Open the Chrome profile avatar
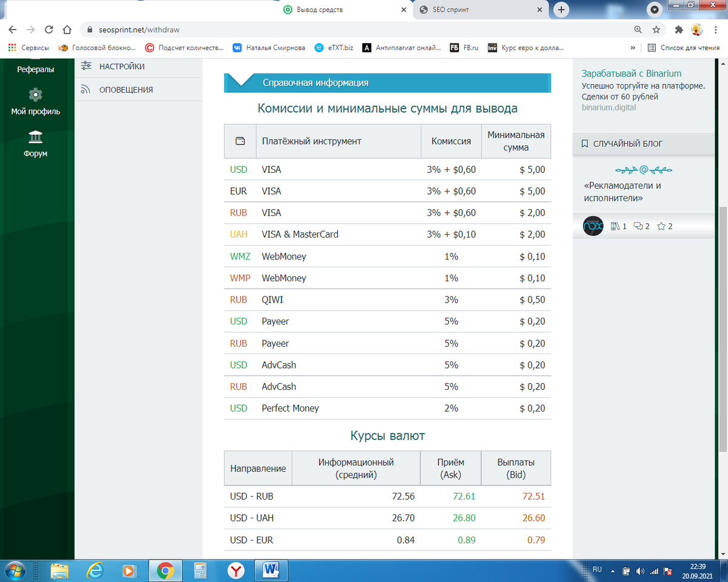 pos(697,29)
